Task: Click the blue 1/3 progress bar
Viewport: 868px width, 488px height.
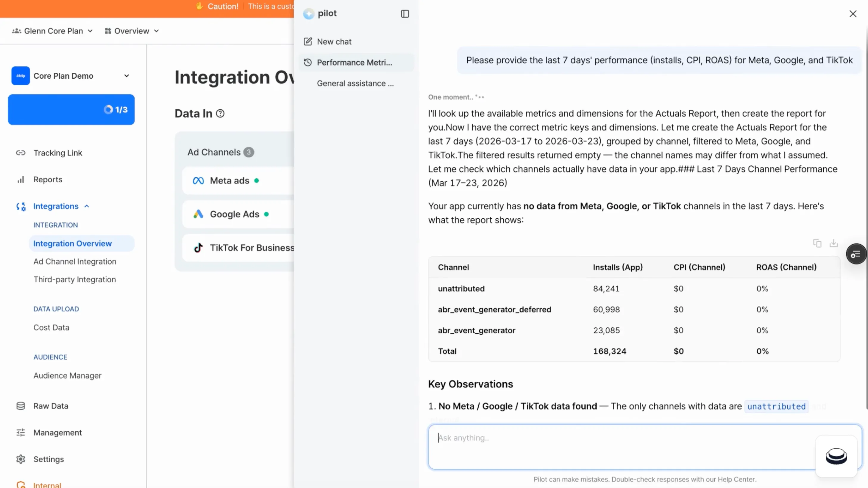Action: point(71,110)
